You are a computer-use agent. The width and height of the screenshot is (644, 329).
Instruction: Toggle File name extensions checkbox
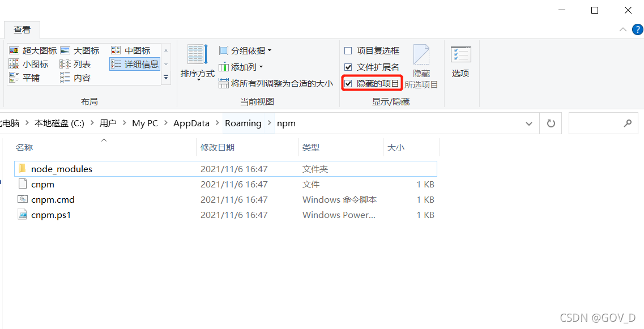(372, 67)
